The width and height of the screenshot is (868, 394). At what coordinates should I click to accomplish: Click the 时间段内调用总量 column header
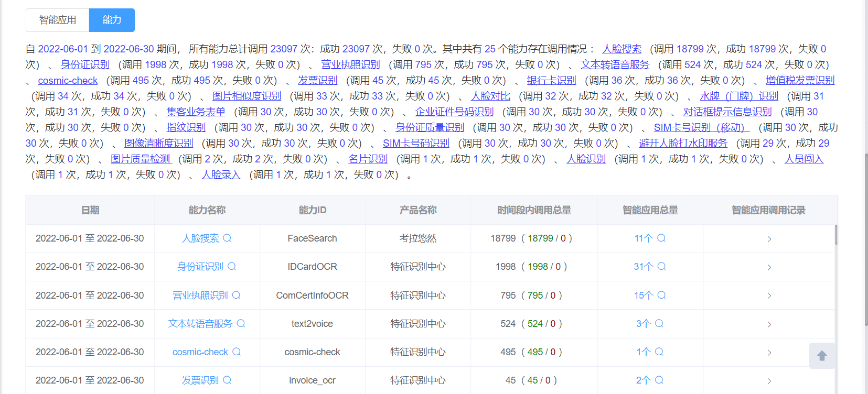534,210
